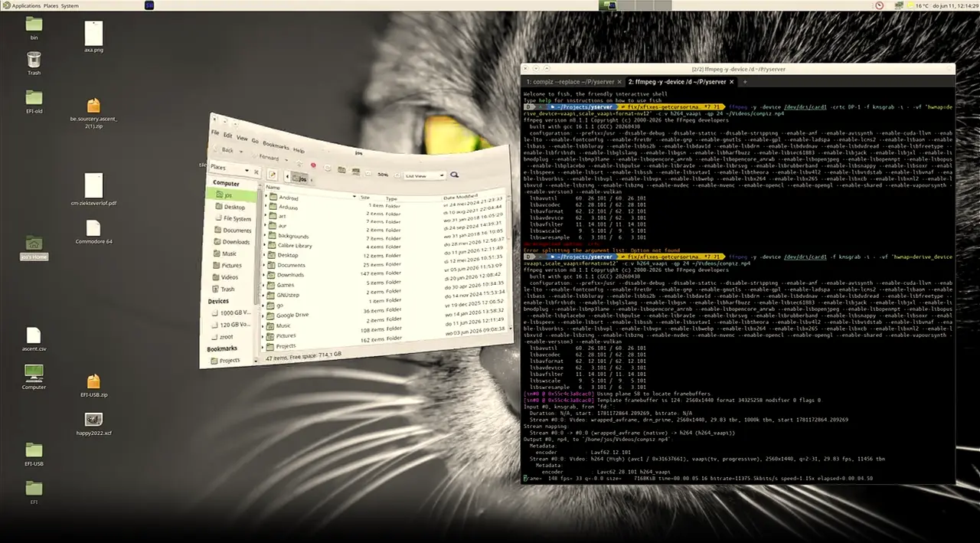This screenshot has width=980, height=543.
Task: Open the View menu in file manager
Action: [242, 138]
